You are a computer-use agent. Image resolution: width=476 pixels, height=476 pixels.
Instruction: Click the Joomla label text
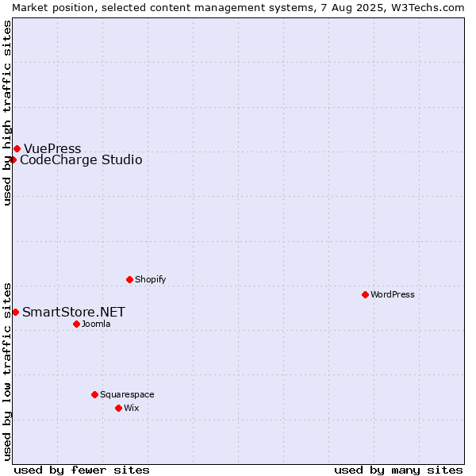[x=96, y=324]
